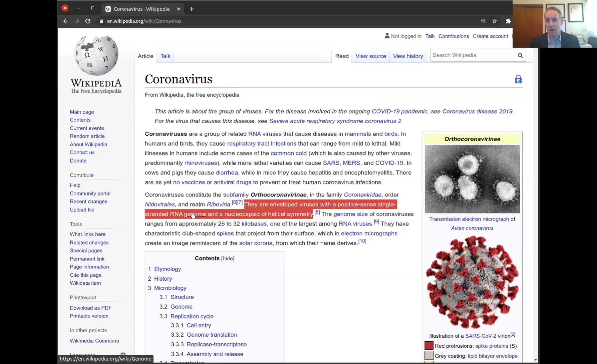Click the blue page protection padlock icon
Screen dimensions: 597x364
pyautogui.click(x=518, y=79)
